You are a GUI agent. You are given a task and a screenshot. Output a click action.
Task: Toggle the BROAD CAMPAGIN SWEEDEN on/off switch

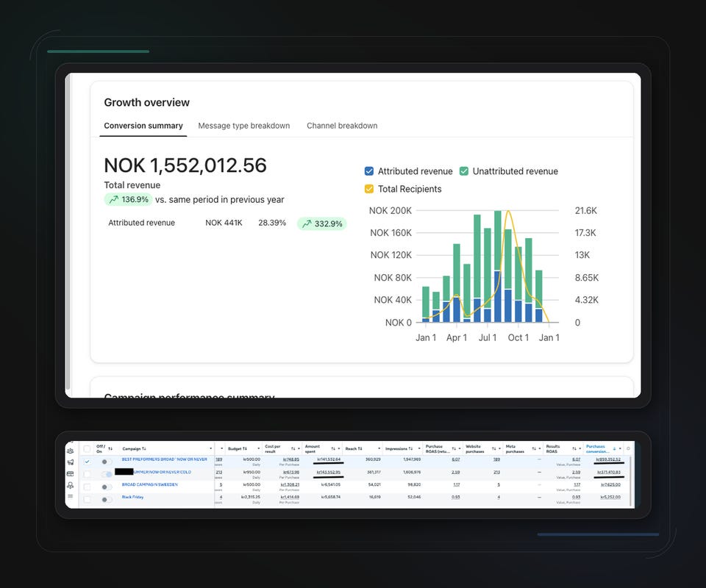(x=106, y=487)
